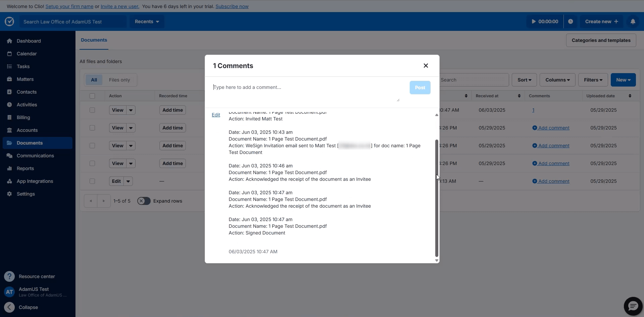The width and height of the screenshot is (644, 317).
Task: Tick the first document row checkbox
Action: click(x=92, y=110)
